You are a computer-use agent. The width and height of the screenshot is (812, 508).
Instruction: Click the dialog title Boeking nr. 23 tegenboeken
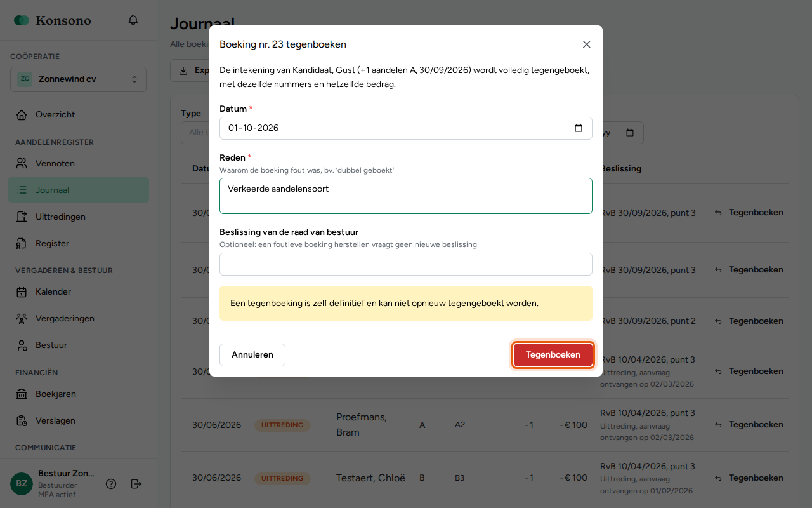(x=283, y=44)
